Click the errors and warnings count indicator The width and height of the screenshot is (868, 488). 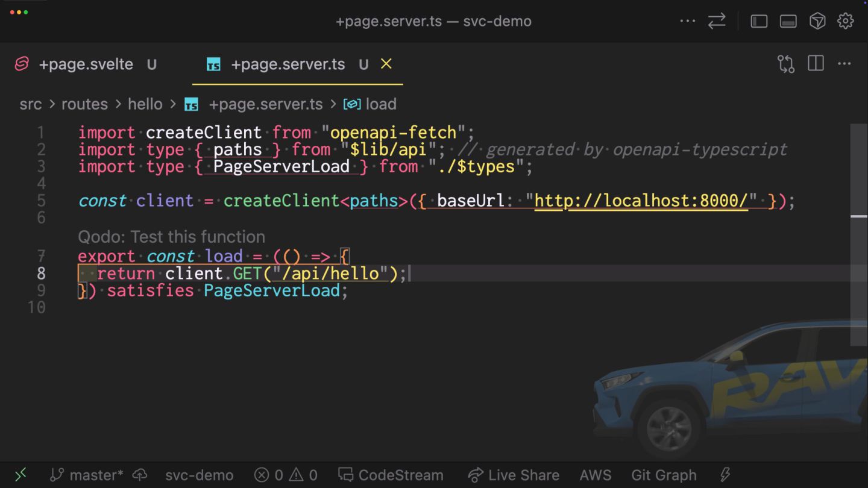tap(286, 475)
